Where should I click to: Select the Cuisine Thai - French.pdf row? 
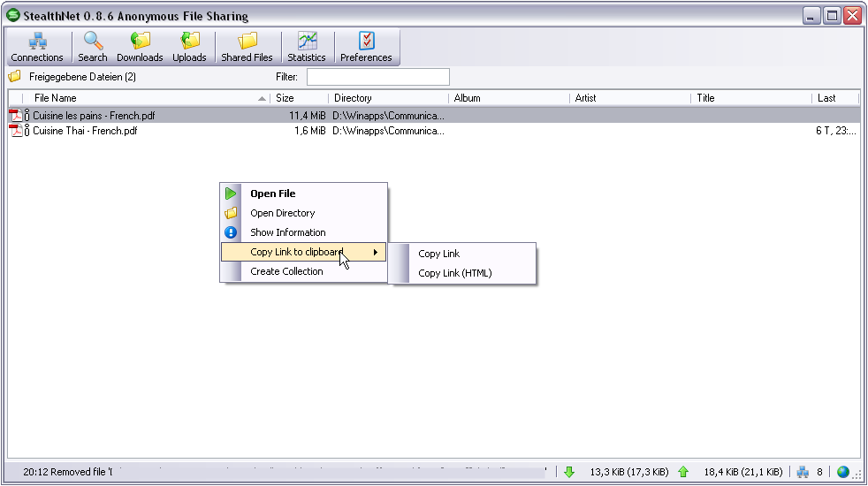tap(434, 131)
